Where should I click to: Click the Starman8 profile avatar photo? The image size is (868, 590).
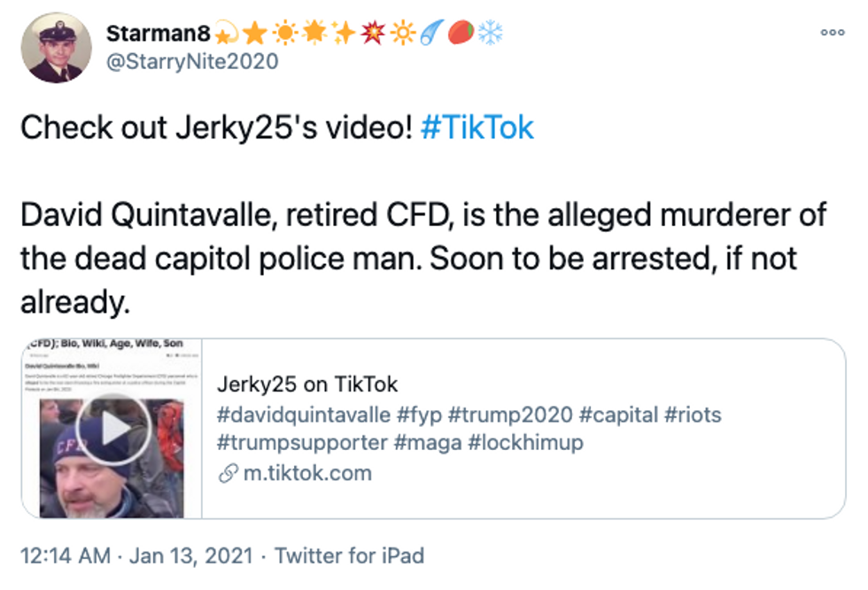coord(55,48)
